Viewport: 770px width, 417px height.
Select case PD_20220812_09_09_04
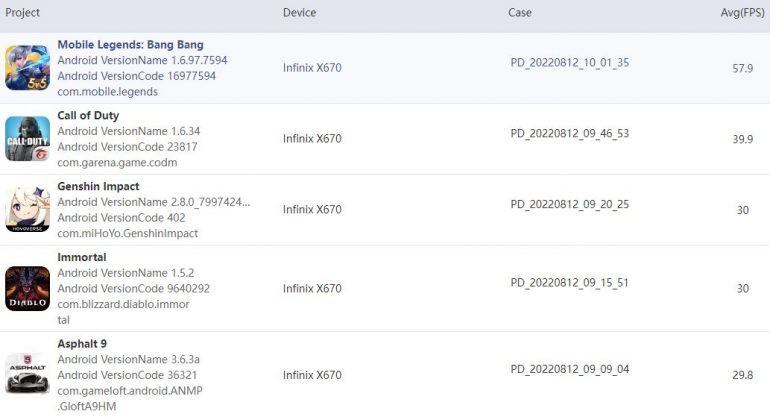569,369
